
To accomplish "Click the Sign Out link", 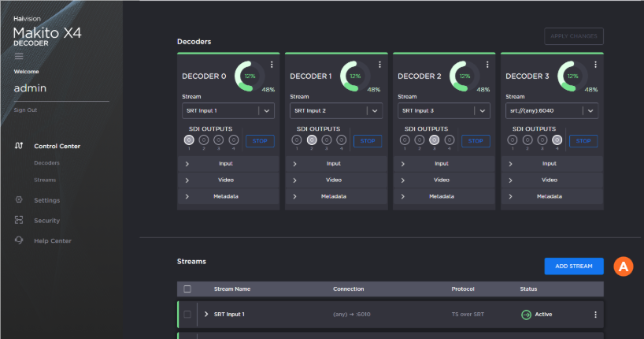I will click(x=25, y=110).
